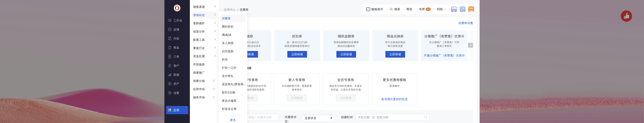Click the 待升级 purple app icon
Viewport: 644px width, 123px height.
point(454,9)
